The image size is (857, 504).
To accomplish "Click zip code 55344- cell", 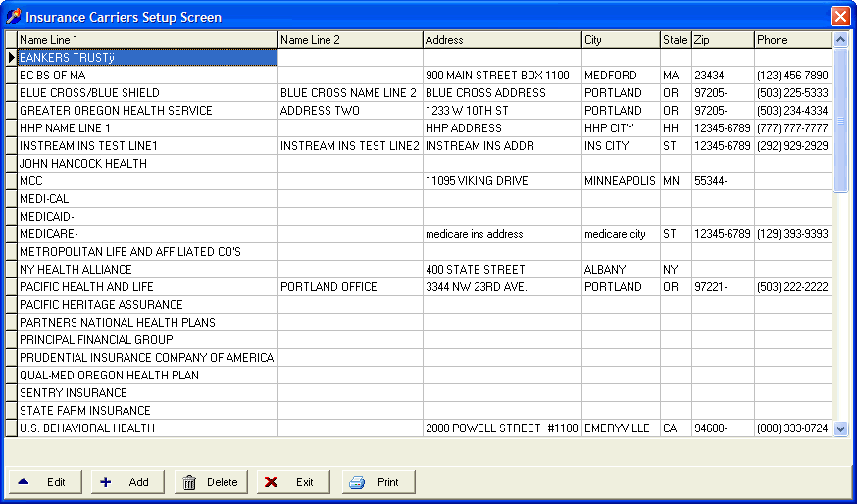I will coord(723,181).
